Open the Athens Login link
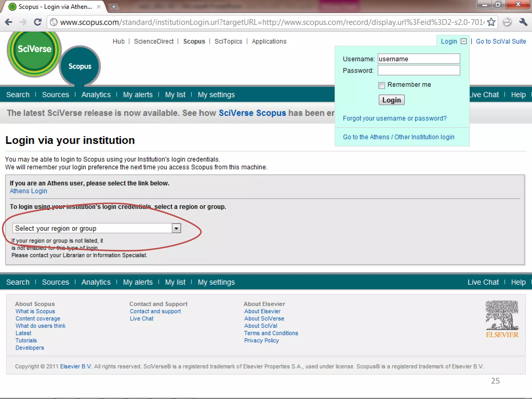Viewport: 532px width, 399px height. tap(28, 191)
